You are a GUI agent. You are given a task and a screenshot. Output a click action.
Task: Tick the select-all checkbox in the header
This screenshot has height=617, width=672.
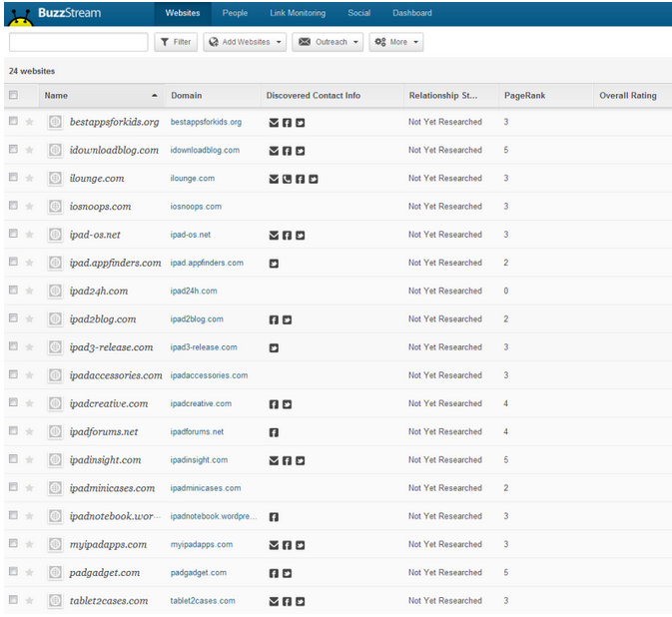coord(13,95)
